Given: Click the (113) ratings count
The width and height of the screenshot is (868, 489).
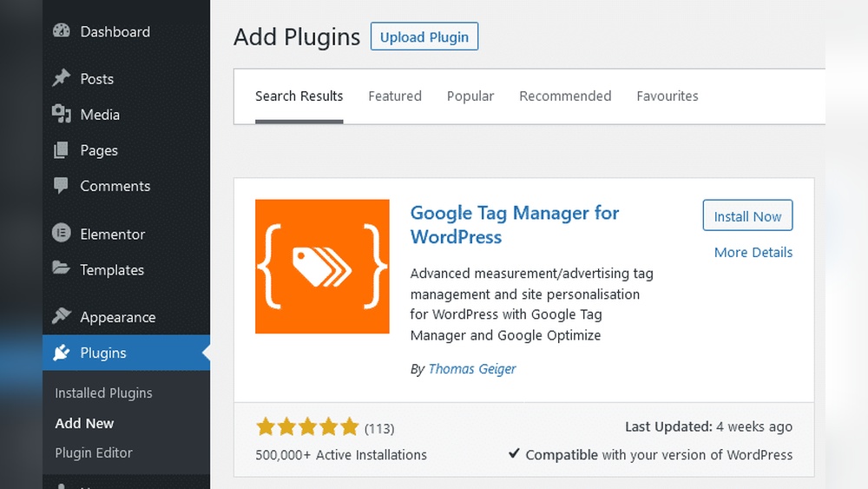Looking at the screenshot, I should (379, 429).
